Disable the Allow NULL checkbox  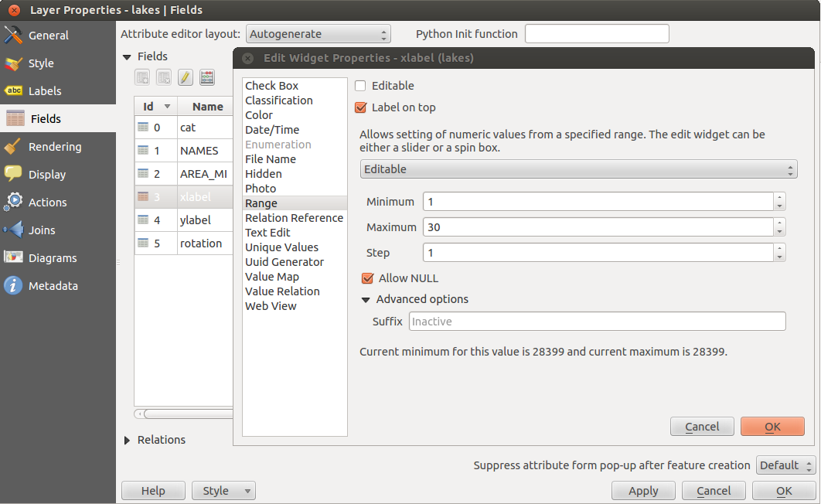[x=368, y=278]
